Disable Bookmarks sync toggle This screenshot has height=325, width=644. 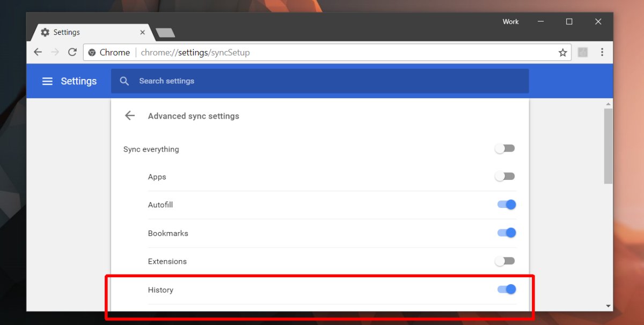(507, 233)
